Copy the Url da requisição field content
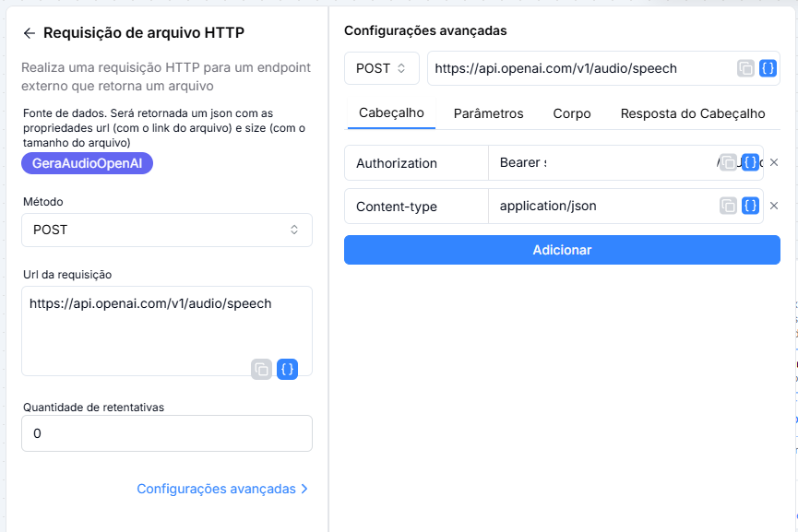This screenshot has height=532, width=798. (262, 369)
